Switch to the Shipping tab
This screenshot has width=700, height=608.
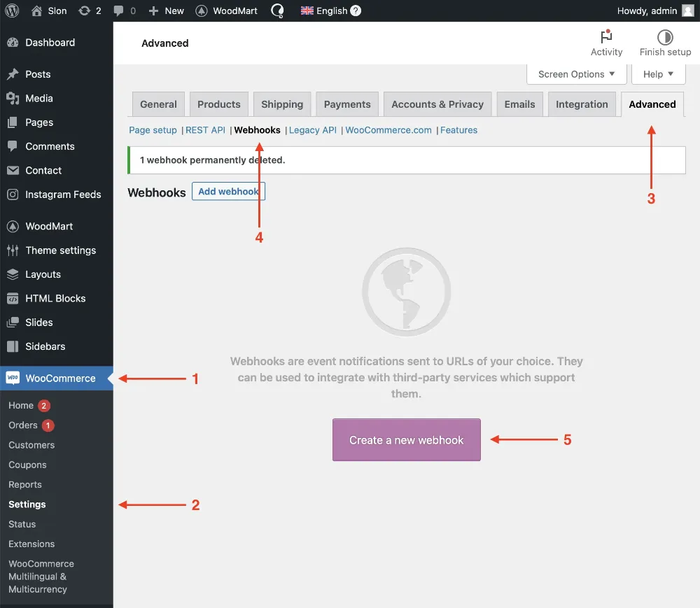282,104
